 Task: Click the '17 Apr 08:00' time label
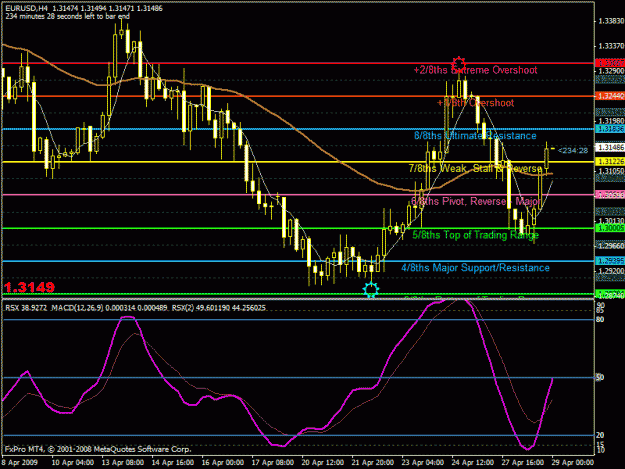273,463
